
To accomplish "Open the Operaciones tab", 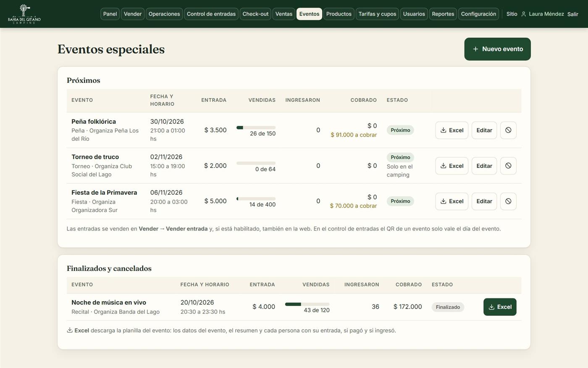I will (x=164, y=14).
